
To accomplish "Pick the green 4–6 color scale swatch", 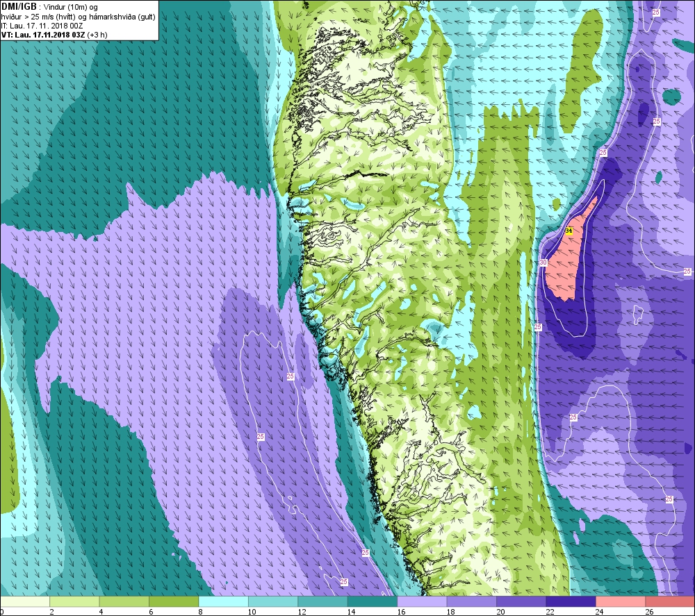I will coord(124,601).
